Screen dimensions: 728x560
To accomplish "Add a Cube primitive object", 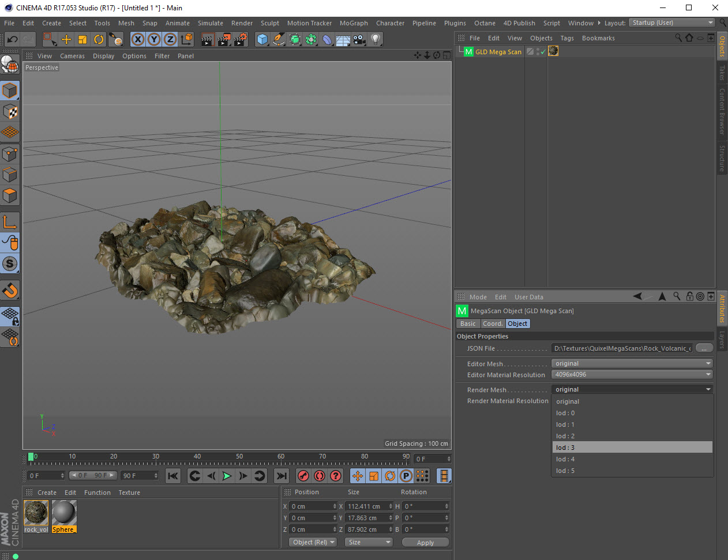I will click(262, 39).
